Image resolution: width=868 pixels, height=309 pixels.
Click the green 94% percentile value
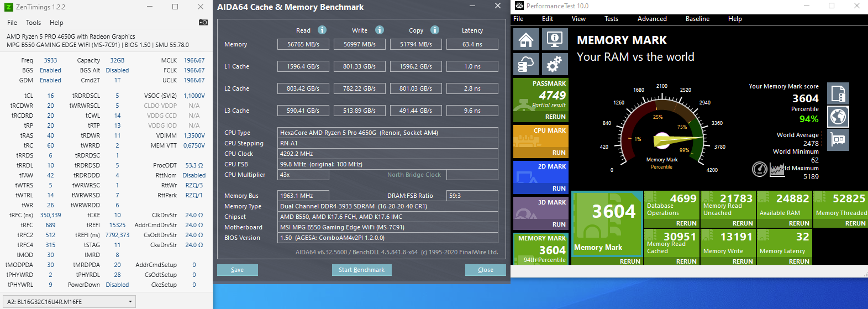coord(809,119)
